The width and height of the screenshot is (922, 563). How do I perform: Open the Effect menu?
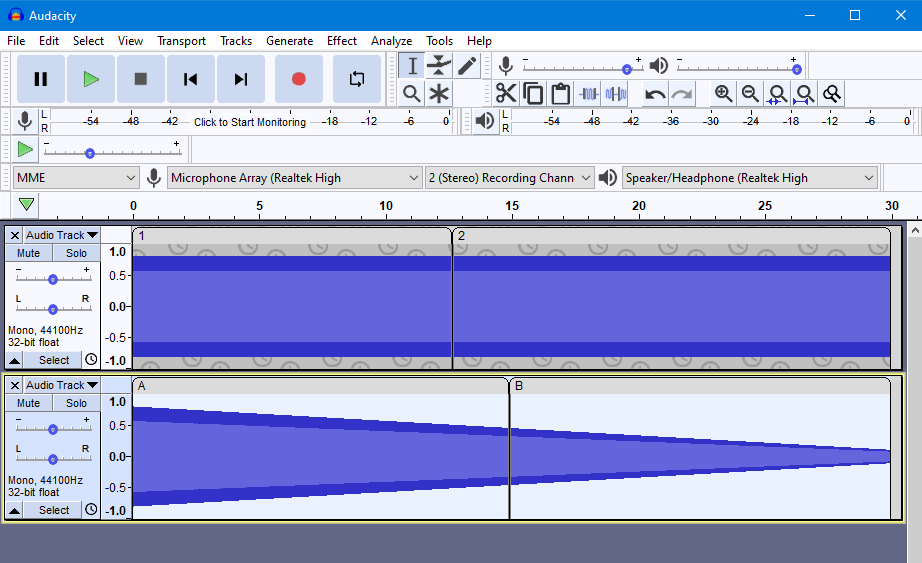342,41
